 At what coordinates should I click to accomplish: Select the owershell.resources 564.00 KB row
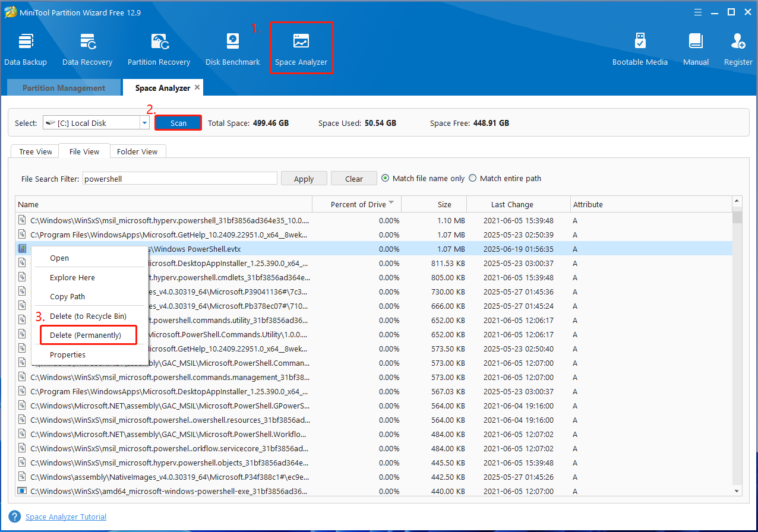click(x=374, y=420)
